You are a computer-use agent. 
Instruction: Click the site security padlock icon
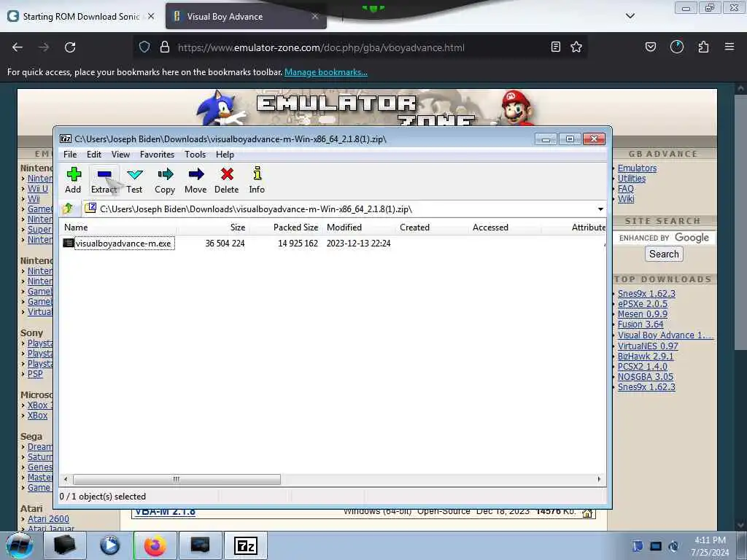point(165,47)
